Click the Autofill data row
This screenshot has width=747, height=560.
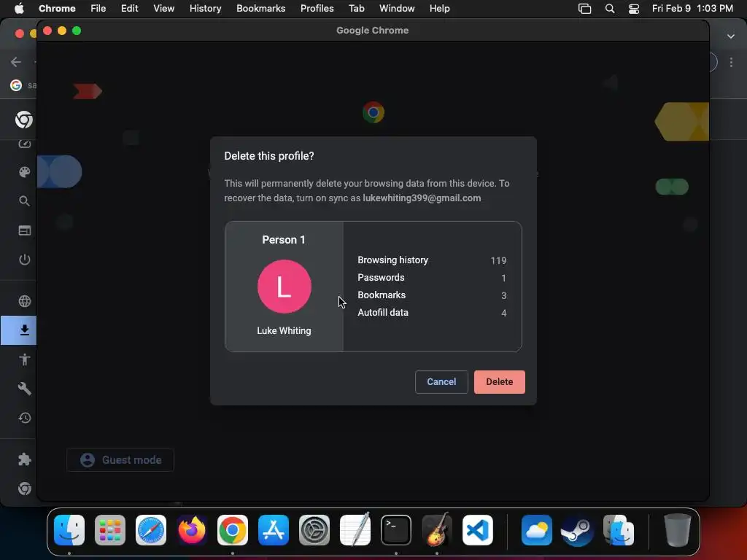(x=432, y=313)
